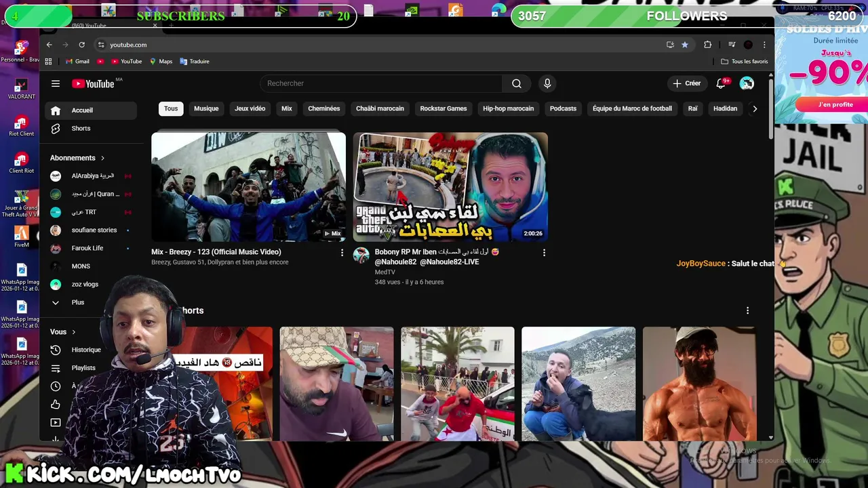Screen dimensions: 868x488
Task: Click the browser back arrow
Action: [x=49, y=45]
